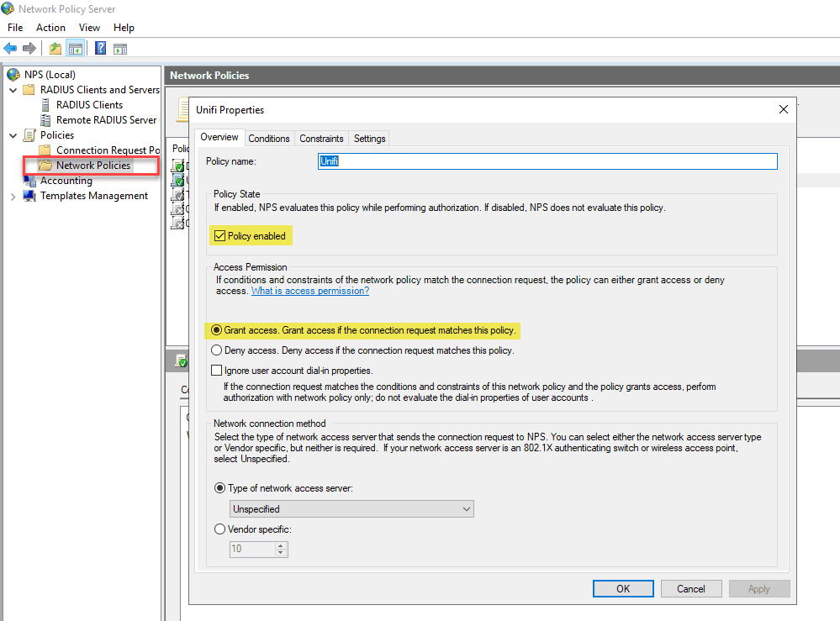Select Connection Request Policies tree item

(x=108, y=150)
